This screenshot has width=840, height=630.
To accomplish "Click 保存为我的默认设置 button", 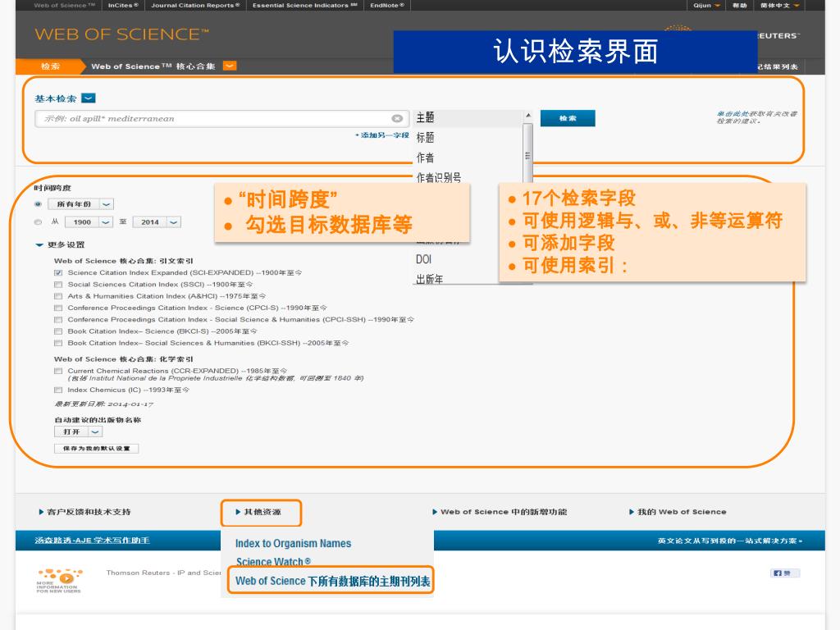I will click(97, 449).
